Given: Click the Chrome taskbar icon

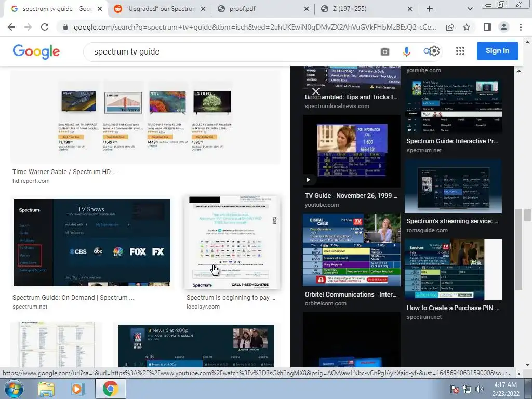Looking at the screenshot, I should 111,389.
